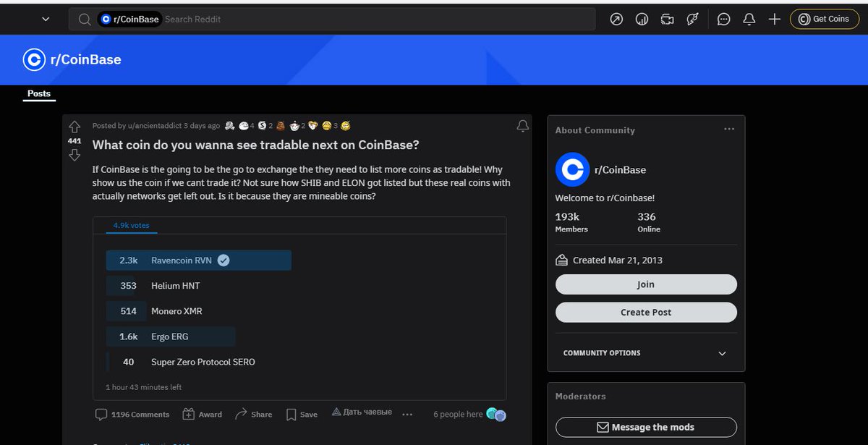Viewport: 868px width, 445px height.
Task: Click the 336 Online count
Action: (x=649, y=222)
